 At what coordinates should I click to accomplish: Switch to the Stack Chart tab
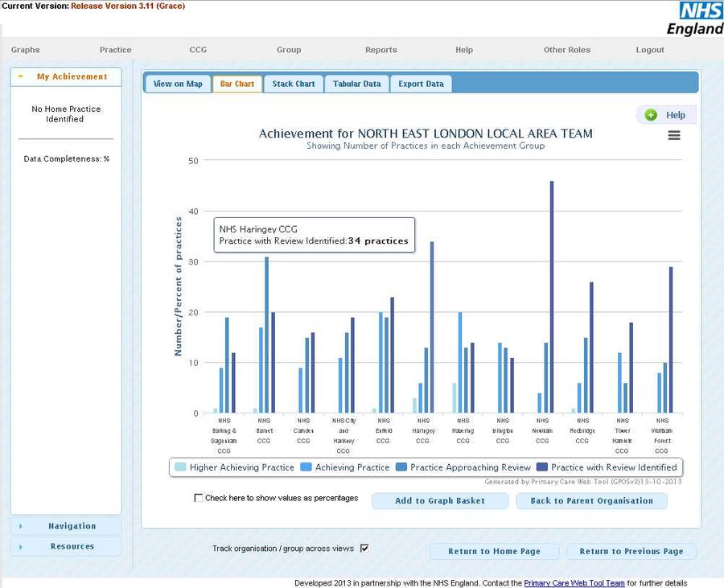point(293,84)
